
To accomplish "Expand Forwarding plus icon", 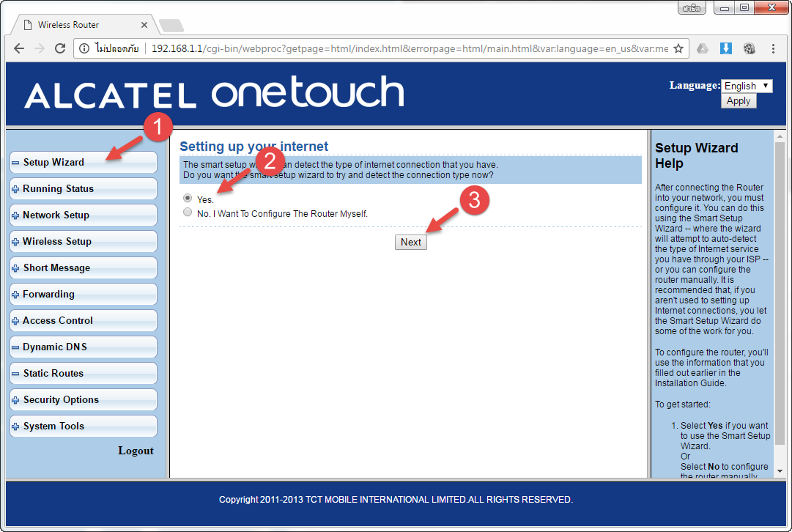I will point(15,295).
